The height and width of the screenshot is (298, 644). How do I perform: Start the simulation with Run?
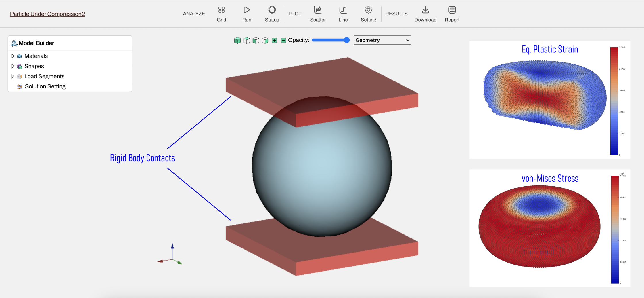pyautogui.click(x=247, y=14)
